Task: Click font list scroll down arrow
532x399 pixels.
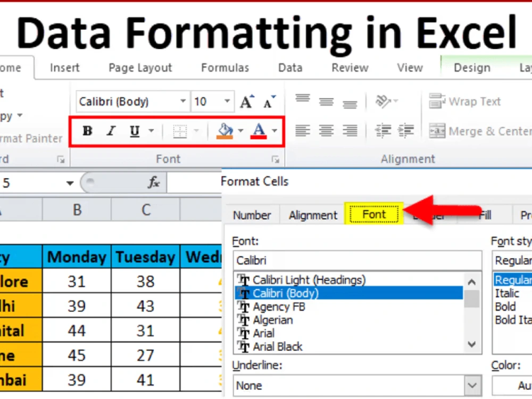Action: click(x=471, y=344)
